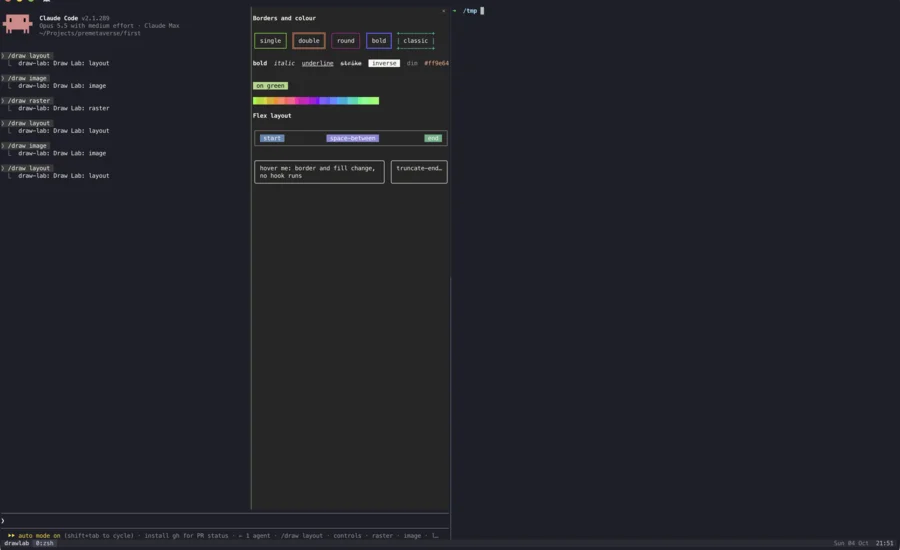This screenshot has height=550, width=900.
Task: Click the 21:51 clock in status bar
Action: 885,543
